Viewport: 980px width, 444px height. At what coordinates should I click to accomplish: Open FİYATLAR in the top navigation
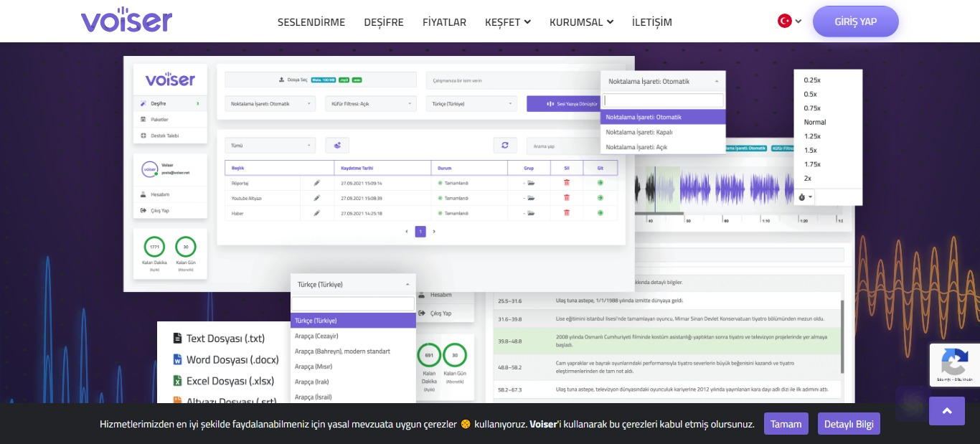pos(444,22)
